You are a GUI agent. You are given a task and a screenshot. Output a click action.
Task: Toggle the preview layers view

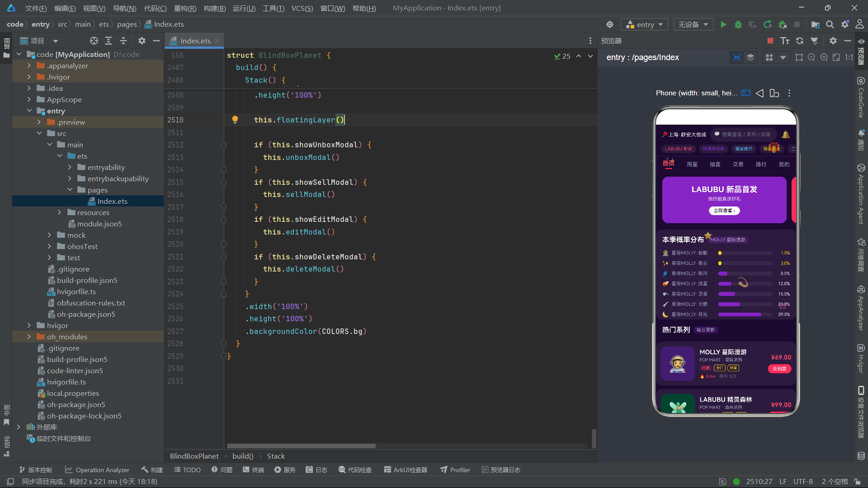pos(750,57)
